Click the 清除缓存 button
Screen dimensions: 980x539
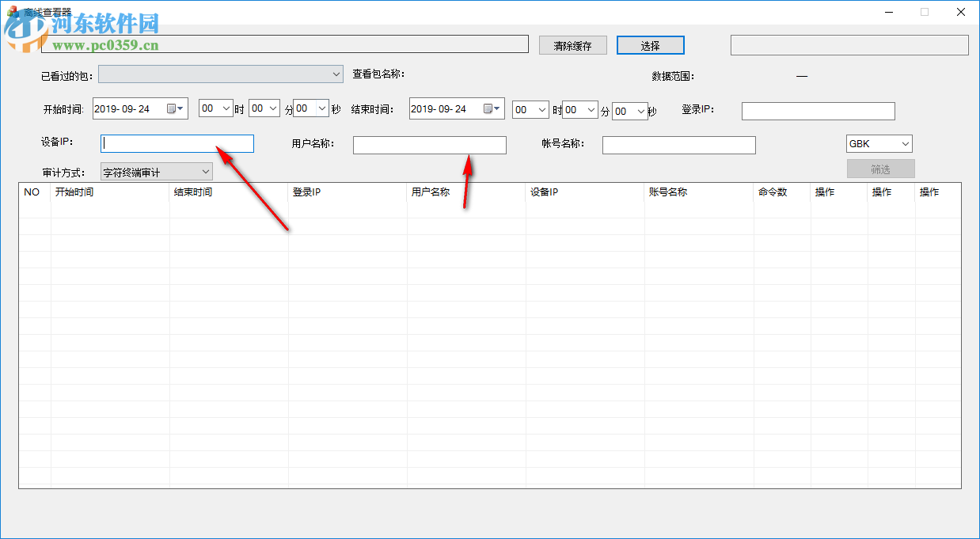pos(573,46)
